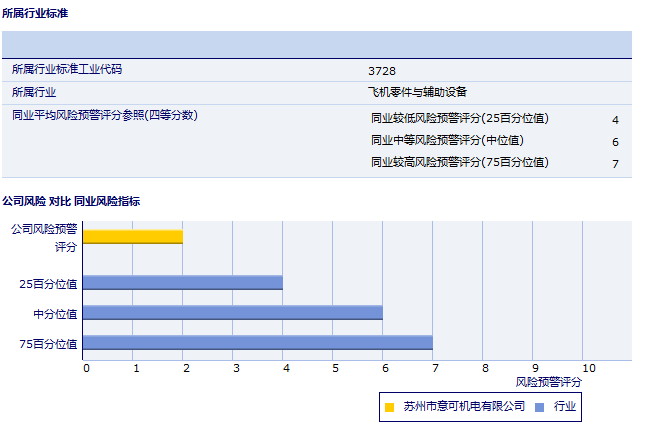The width and height of the screenshot is (648, 437).
Task: Click the 苏州市意可机电有限公司 legend label
Action: pos(464,406)
